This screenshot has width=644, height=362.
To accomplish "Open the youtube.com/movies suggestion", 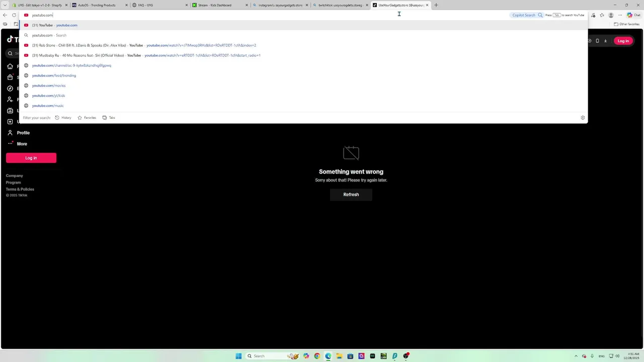I will tap(303, 85).
